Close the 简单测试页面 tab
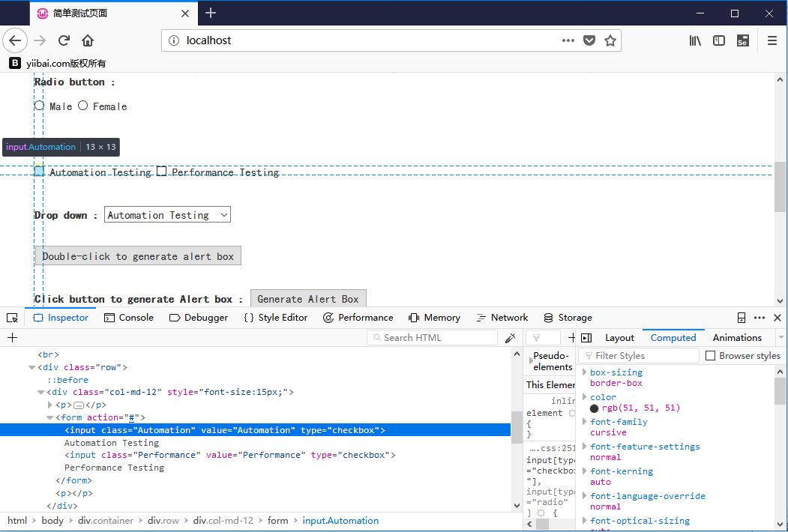Screen dimensions: 788x532 (x=185, y=13)
